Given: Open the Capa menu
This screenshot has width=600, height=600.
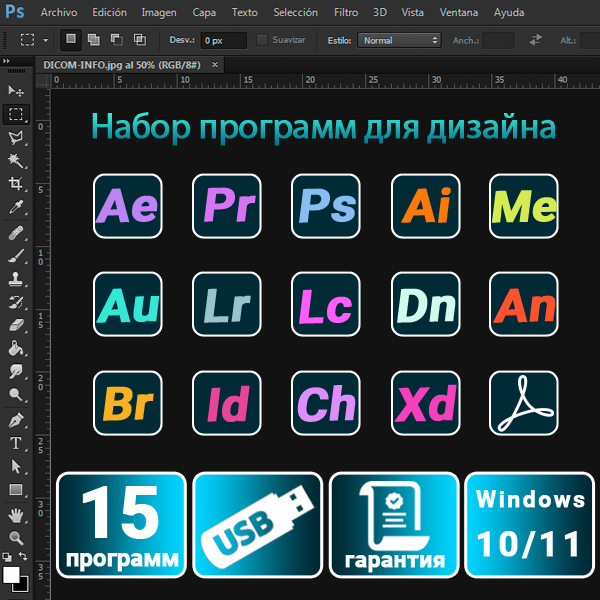Looking at the screenshot, I should coord(204,13).
